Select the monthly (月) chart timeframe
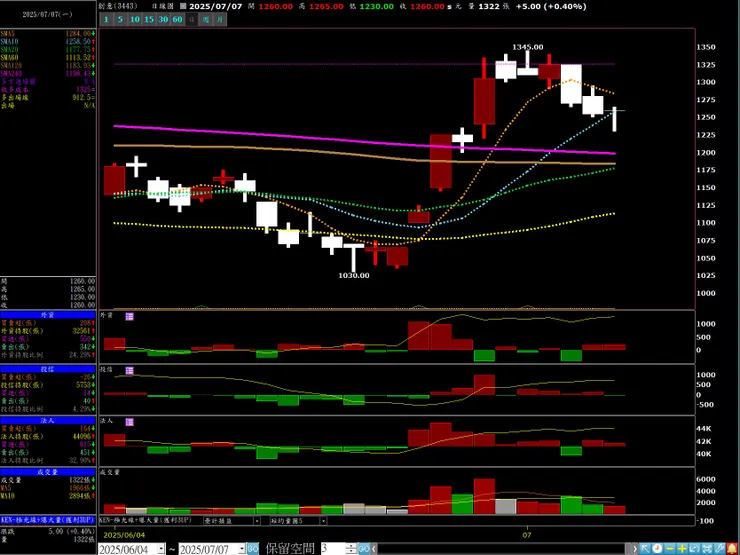740x555 pixels. [x=220, y=19]
